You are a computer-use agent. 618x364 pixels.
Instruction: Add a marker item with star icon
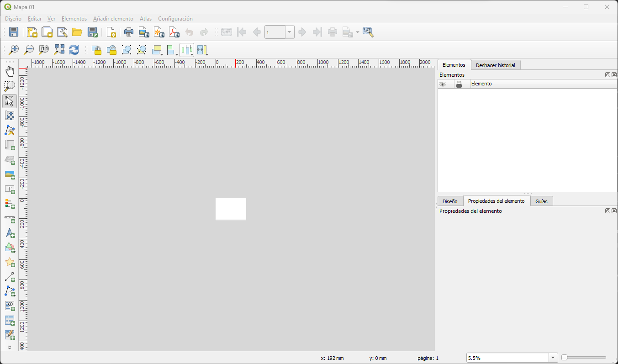click(x=10, y=262)
